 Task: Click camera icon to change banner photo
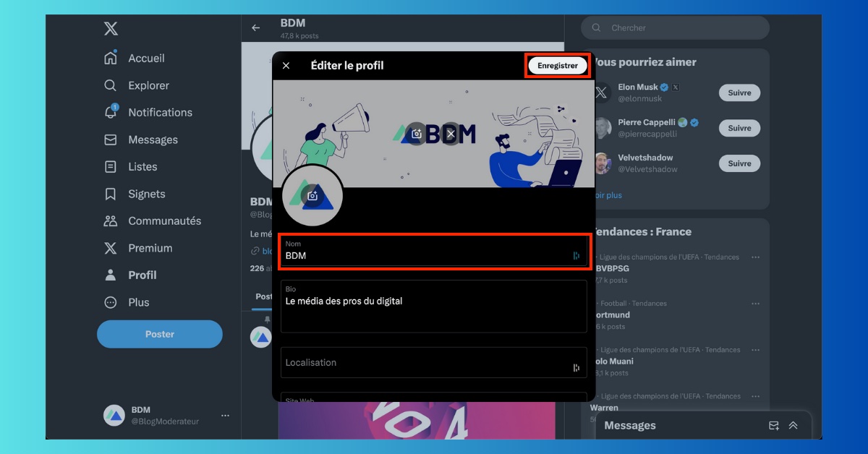[416, 134]
